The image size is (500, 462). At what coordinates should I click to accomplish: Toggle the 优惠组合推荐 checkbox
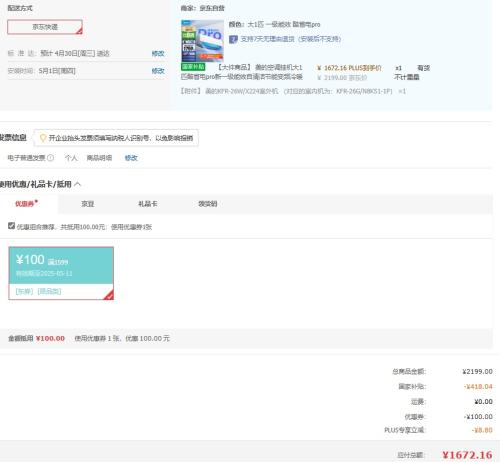(11, 226)
